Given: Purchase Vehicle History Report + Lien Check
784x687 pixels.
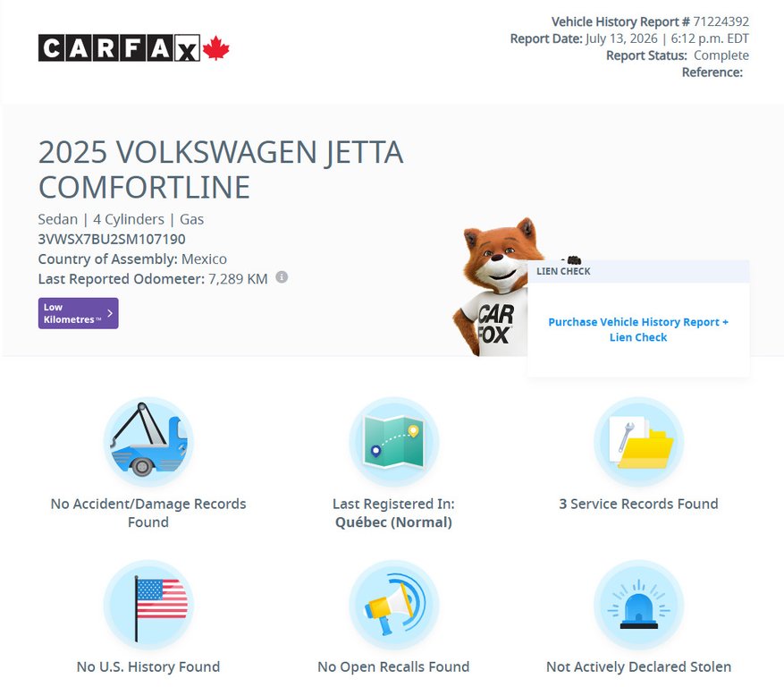Looking at the screenshot, I should click(x=638, y=329).
